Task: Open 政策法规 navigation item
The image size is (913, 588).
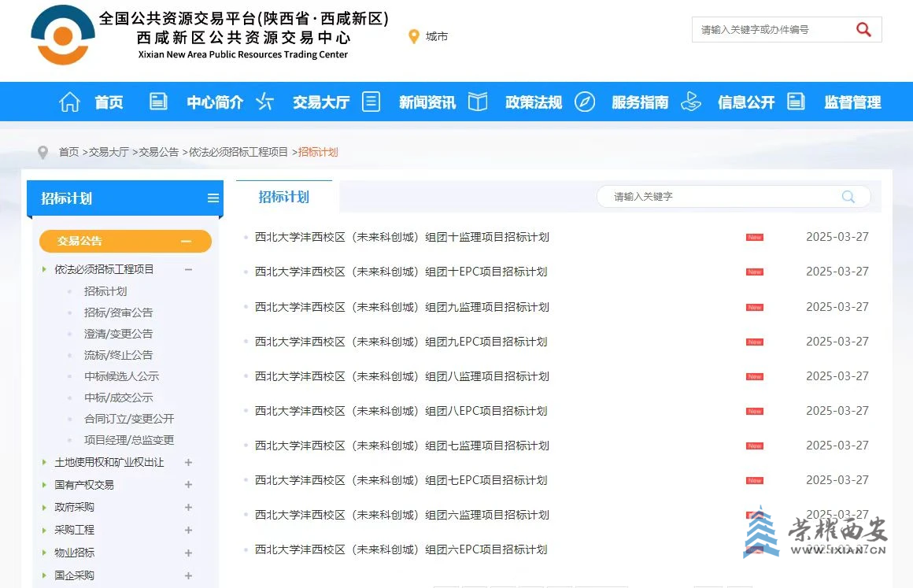Action: pyautogui.click(x=534, y=102)
